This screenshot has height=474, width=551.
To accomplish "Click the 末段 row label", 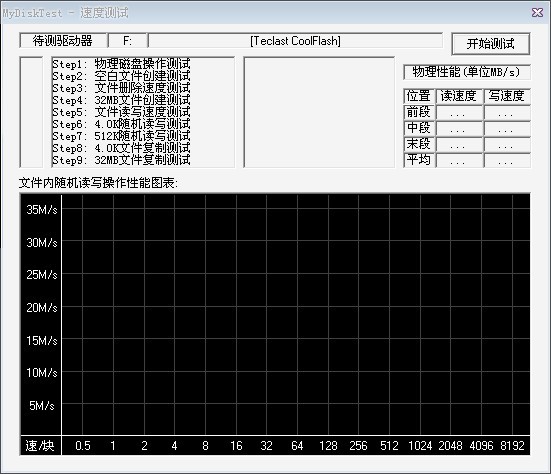I will tap(419, 144).
